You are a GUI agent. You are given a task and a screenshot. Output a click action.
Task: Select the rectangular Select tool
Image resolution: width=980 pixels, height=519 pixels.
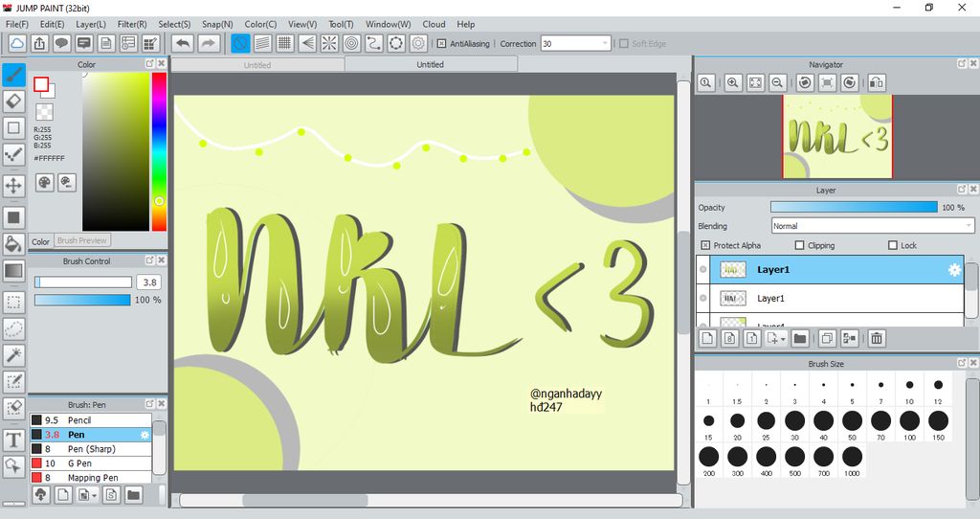tap(13, 303)
